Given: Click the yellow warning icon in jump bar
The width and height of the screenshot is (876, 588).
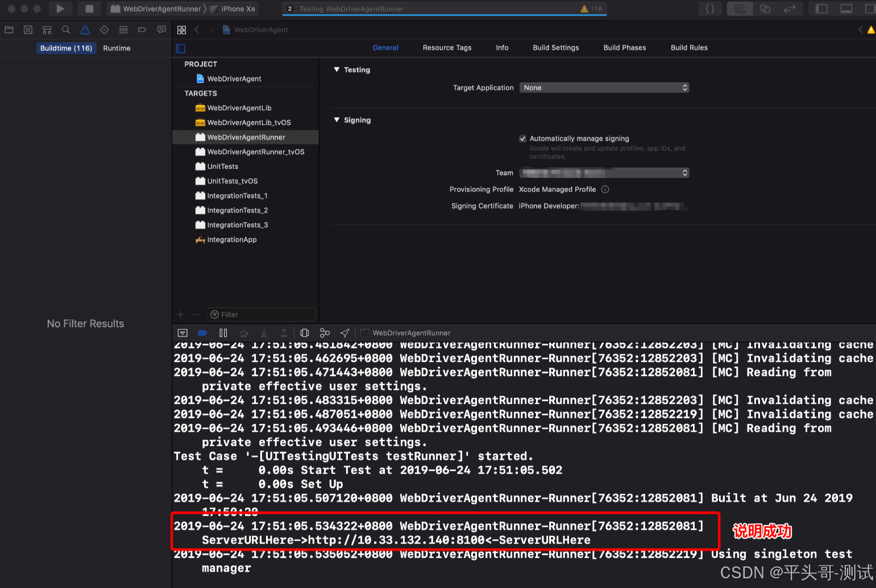Looking at the screenshot, I should 871,30.
